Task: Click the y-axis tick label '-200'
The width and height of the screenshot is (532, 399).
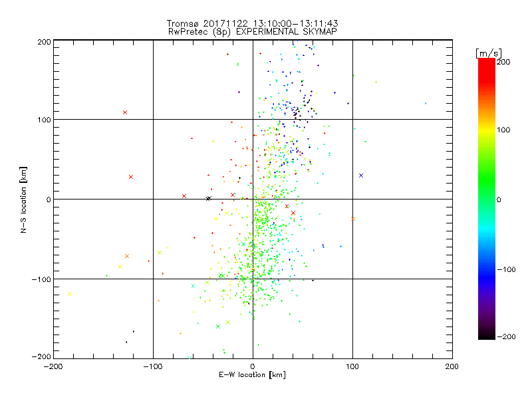Action: 41,356
